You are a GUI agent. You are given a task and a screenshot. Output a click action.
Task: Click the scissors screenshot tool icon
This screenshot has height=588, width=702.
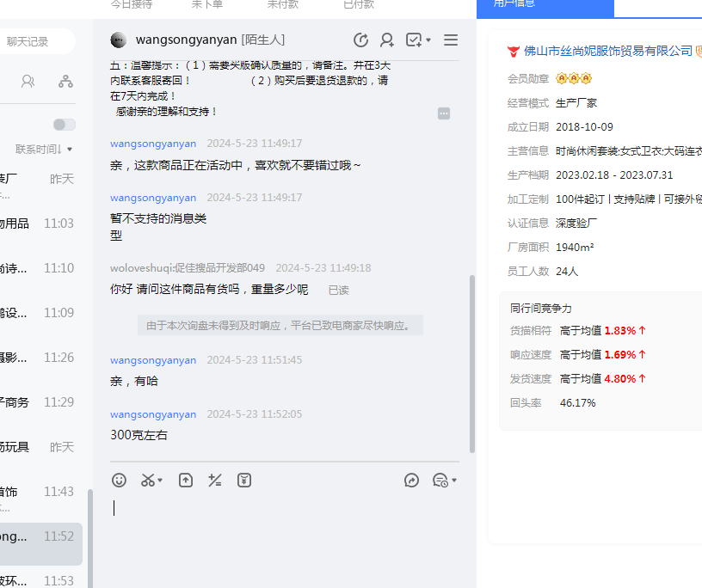pyautogui.click(x=148, y=481)
